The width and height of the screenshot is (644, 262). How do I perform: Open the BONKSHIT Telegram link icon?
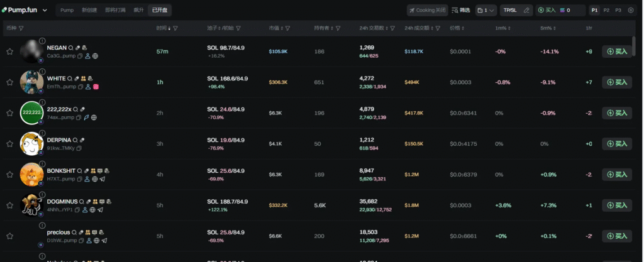[103, 179]
